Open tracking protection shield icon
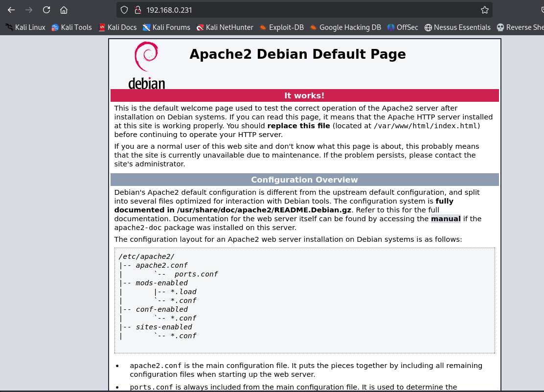 point(124,10)
